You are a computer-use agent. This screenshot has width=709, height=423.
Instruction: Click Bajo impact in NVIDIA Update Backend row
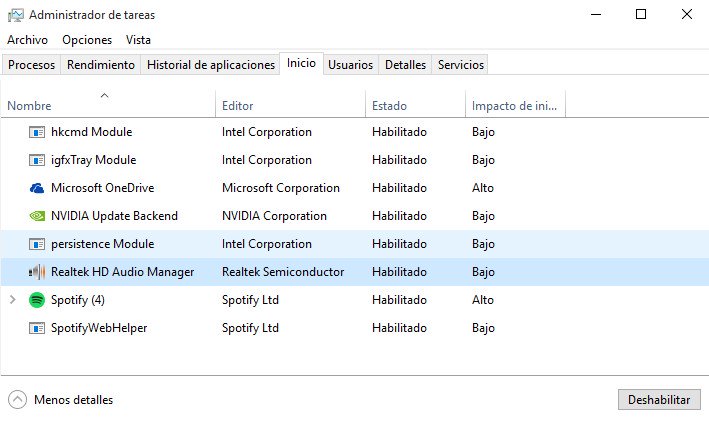tap(483, 216)
